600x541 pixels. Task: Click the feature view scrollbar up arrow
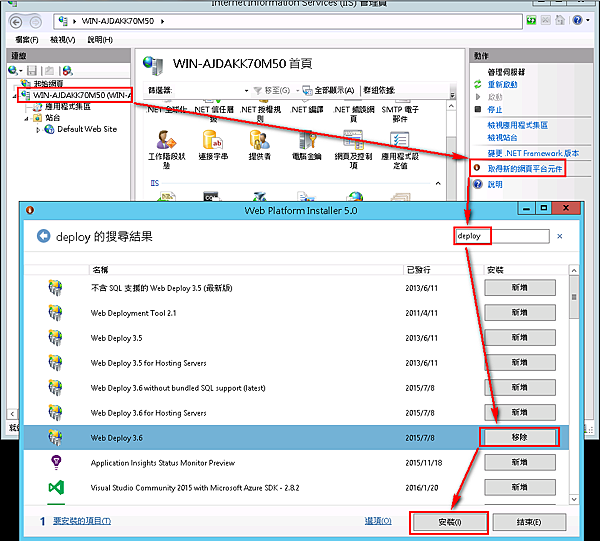[452, 106]
